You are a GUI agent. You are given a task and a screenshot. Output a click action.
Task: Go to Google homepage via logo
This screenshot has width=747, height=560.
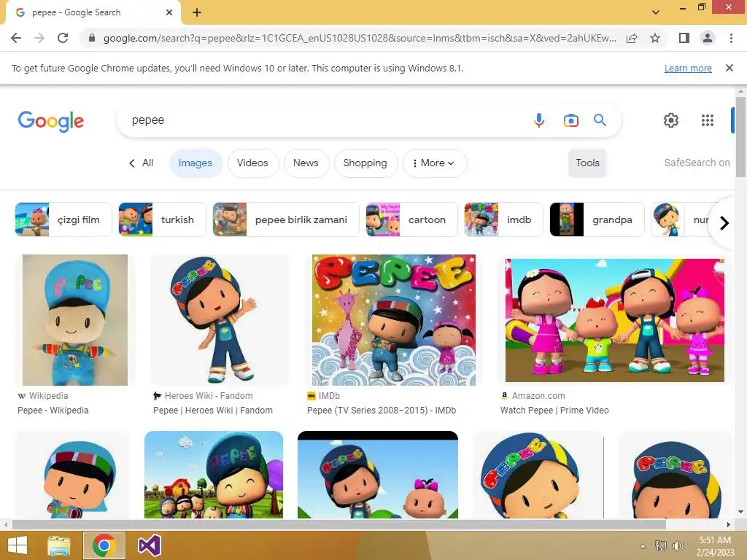click(51, 121)
